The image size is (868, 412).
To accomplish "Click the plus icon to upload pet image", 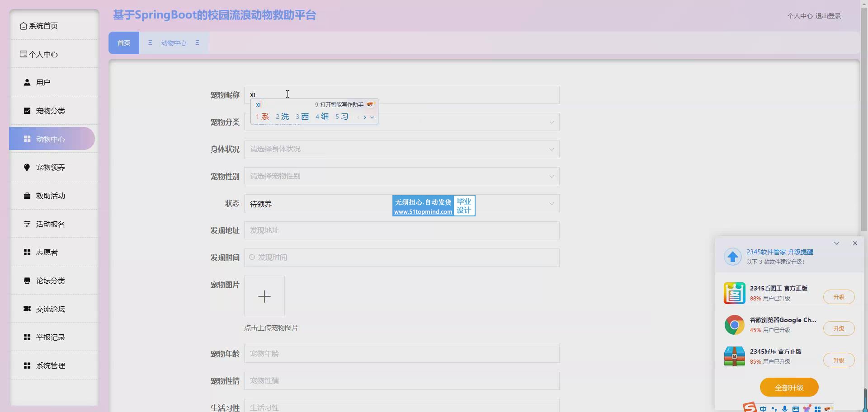I will 264,296.
